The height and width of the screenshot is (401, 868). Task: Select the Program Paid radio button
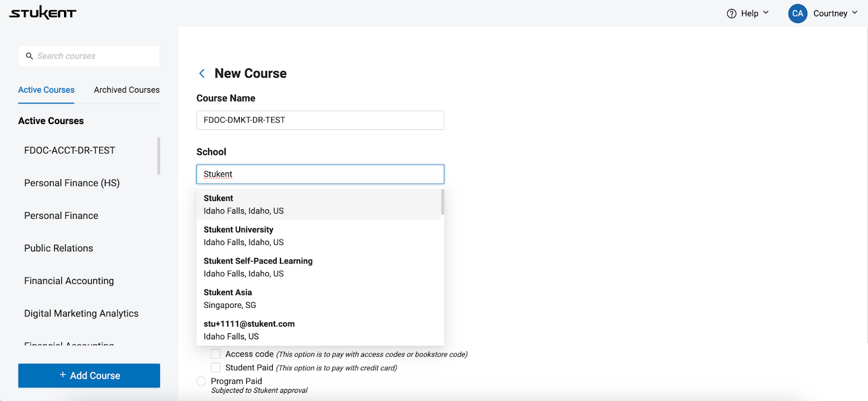pyautogui.click(x=201, y=381)
